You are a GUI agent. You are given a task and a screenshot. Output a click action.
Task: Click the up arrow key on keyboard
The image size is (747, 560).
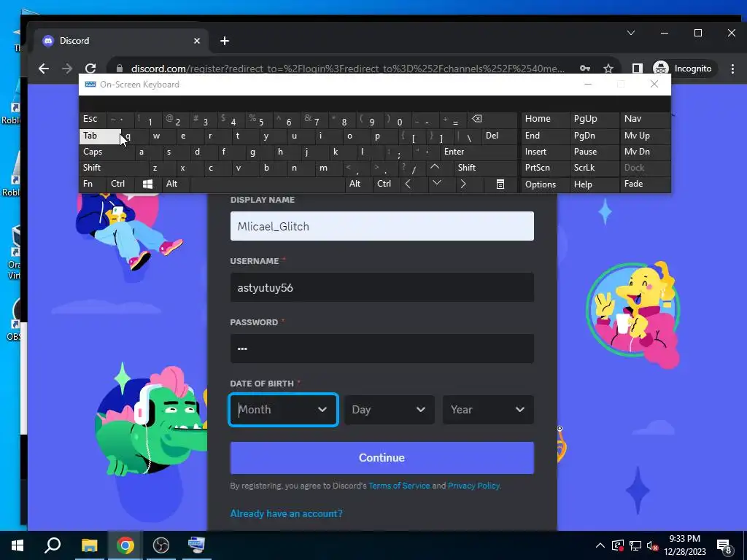[435, 168]
